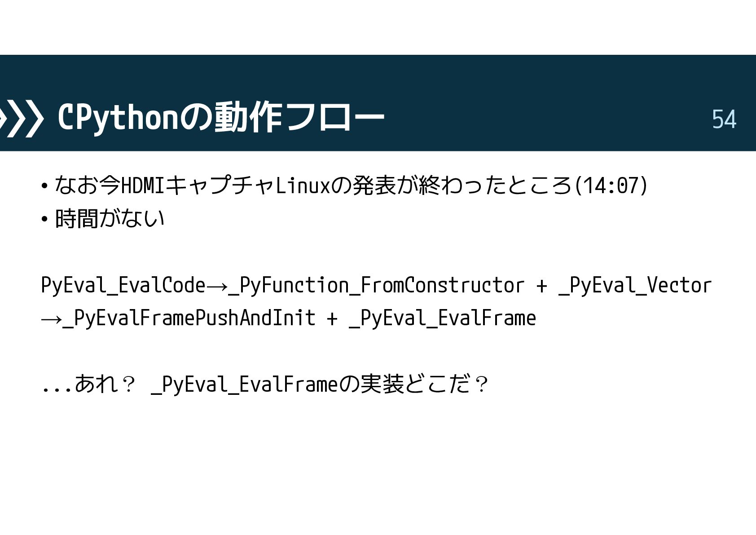Click the triple chevron icon in header
The height and width of the screenshot is (535, 756).
tap(22, 119)
